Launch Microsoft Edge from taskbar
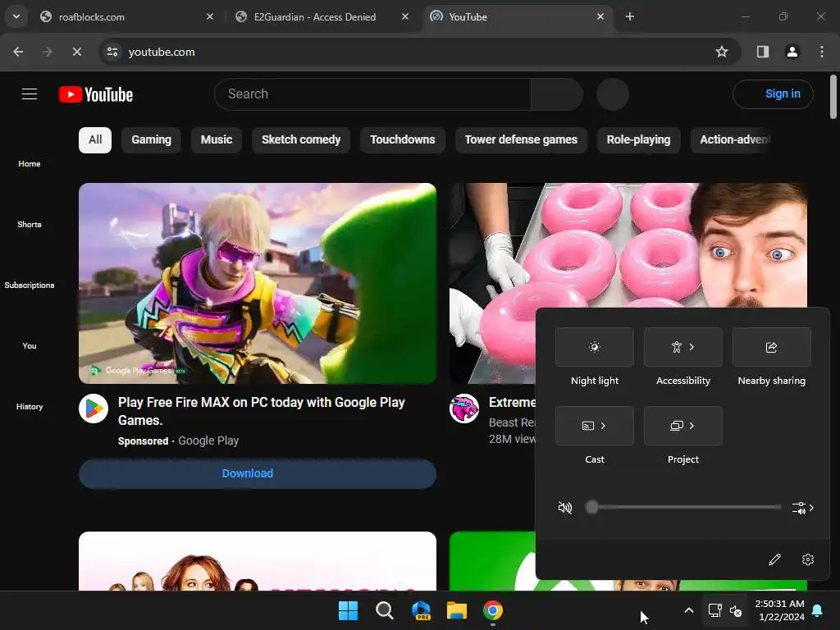Viewport: 840px width, 630px height. [421, 610]
